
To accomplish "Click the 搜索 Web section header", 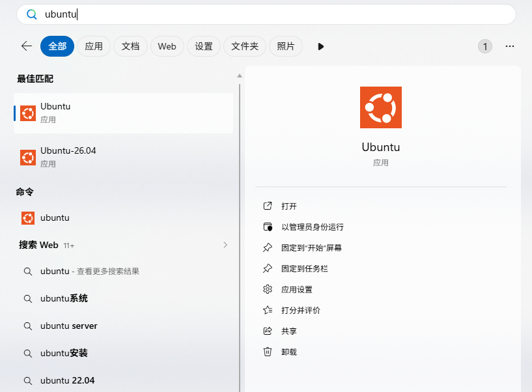I will (38, 245).
